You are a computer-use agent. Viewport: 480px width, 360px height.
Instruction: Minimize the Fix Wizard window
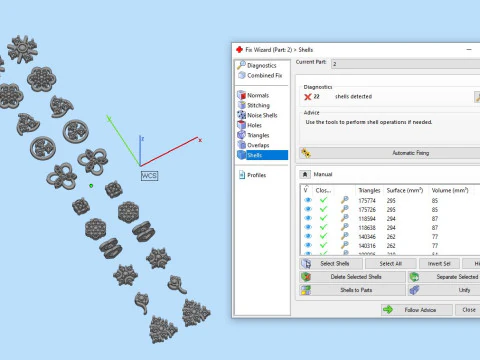click(x=469, y=50)
